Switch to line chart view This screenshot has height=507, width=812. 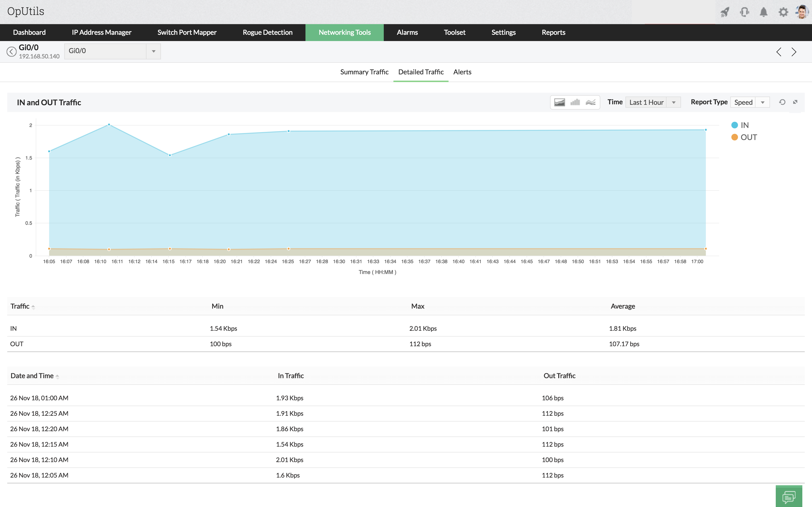(x=591, y=102)
